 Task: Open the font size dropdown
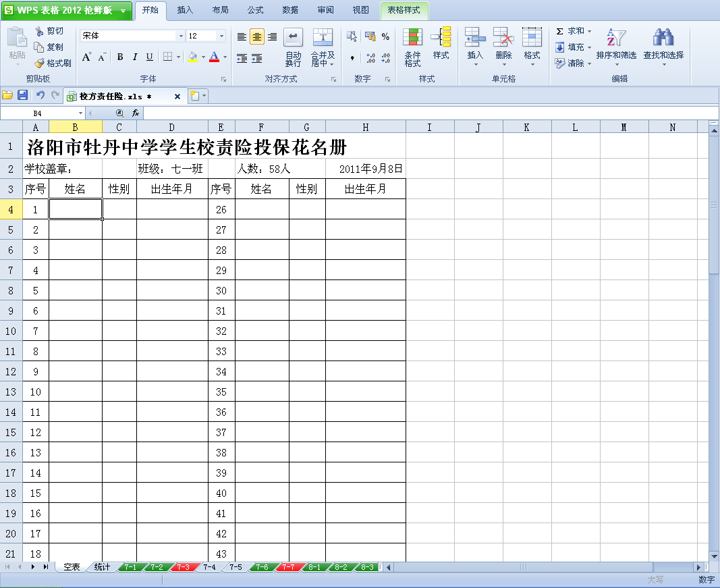(221, 36)
